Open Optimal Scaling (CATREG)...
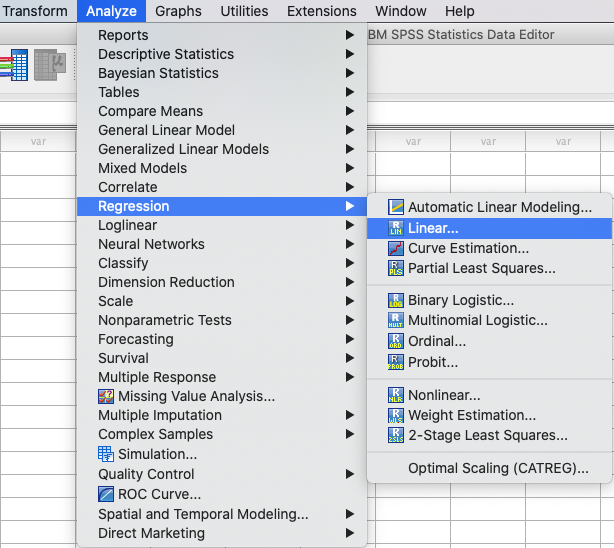 coord(489,468)
